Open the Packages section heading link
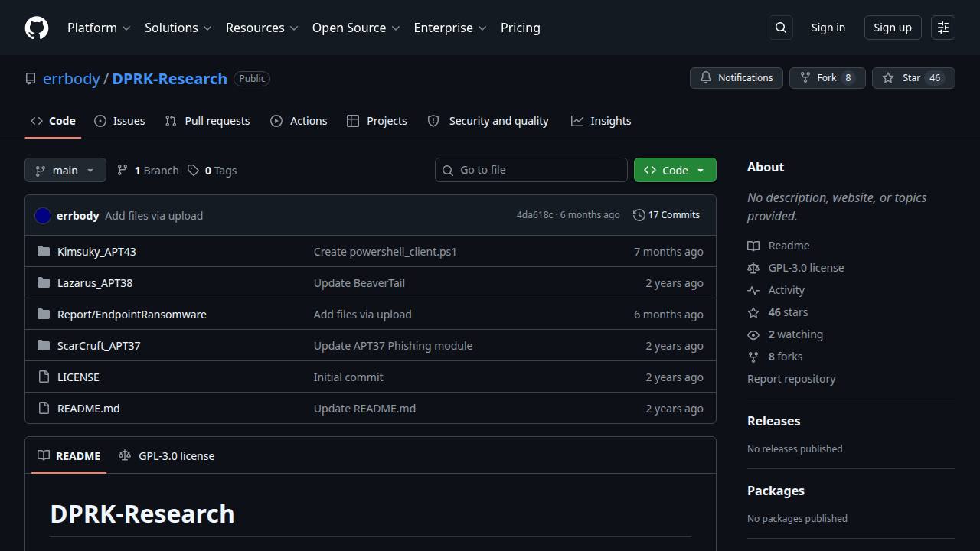 point(776,491)
